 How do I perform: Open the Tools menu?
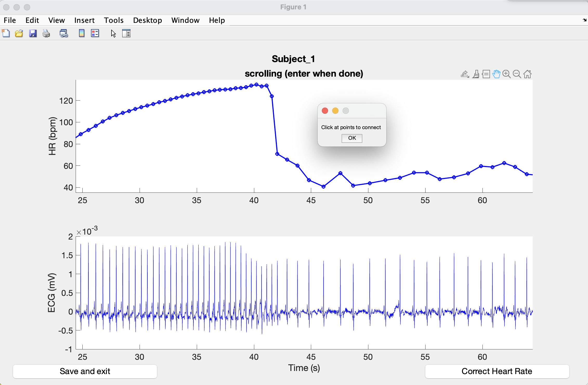(114, 20)
